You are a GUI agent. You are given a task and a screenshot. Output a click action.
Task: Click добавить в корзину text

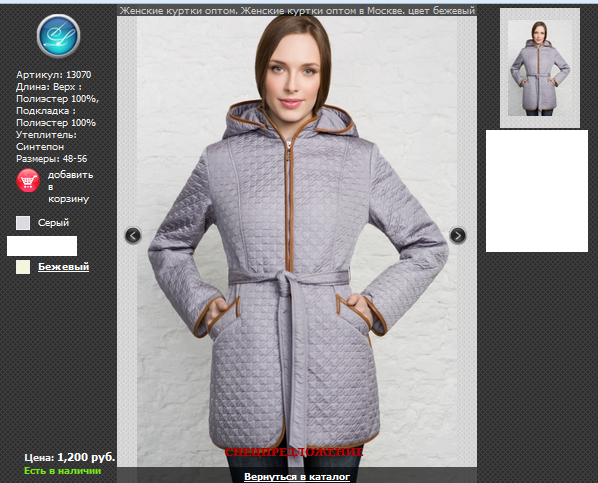[70, 187]
